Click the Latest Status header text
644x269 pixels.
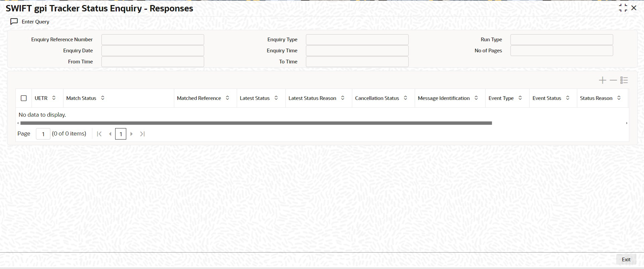(255, 98)
